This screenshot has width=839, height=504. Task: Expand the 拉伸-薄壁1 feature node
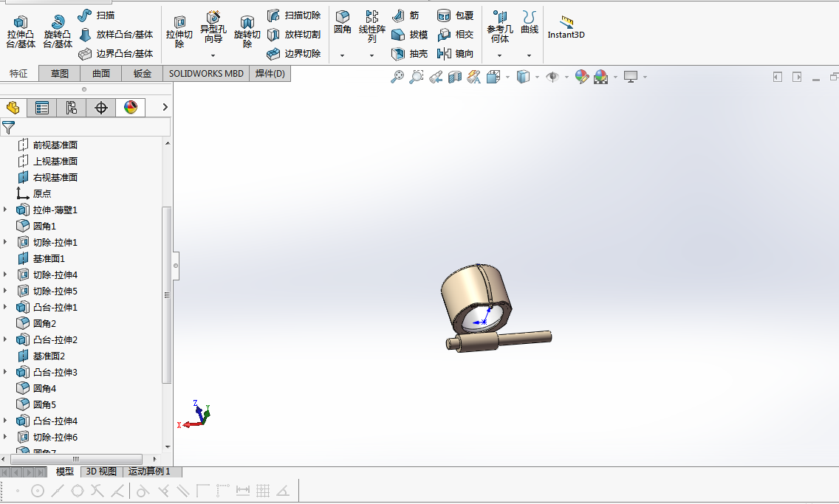pyautogui.click(x=5, y=210)
